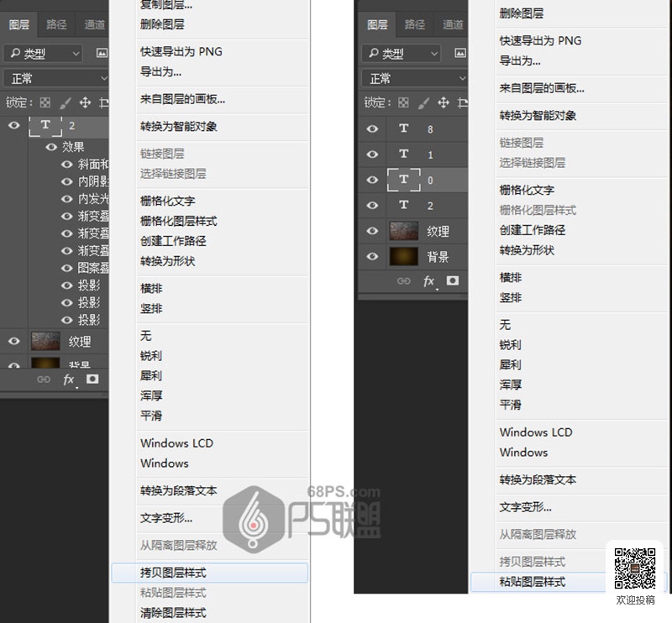Click artboard lock icon in right panel
Viewport: 672px width, 623px height.
[463, 102]
